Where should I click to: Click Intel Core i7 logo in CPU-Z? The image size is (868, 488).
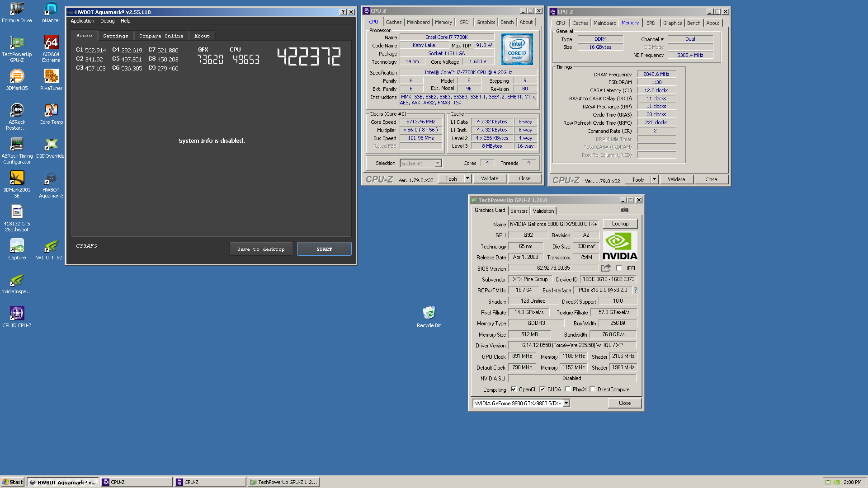tap(517, 49)
